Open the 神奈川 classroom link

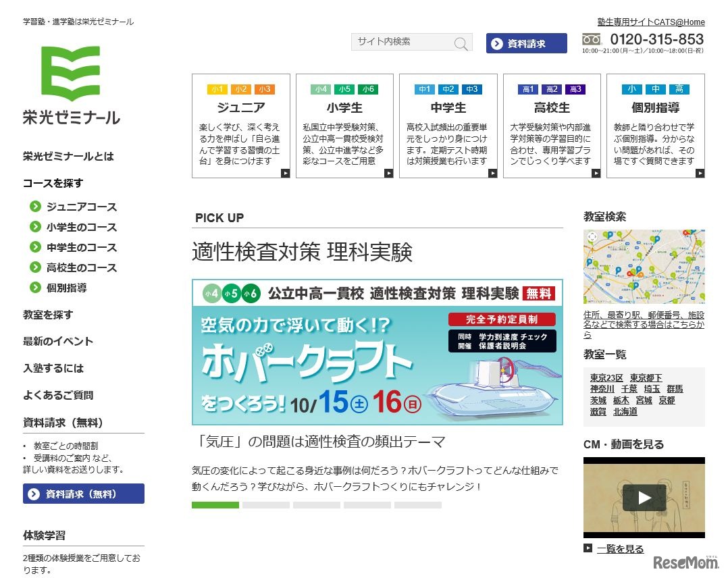(x=602, y=389)
